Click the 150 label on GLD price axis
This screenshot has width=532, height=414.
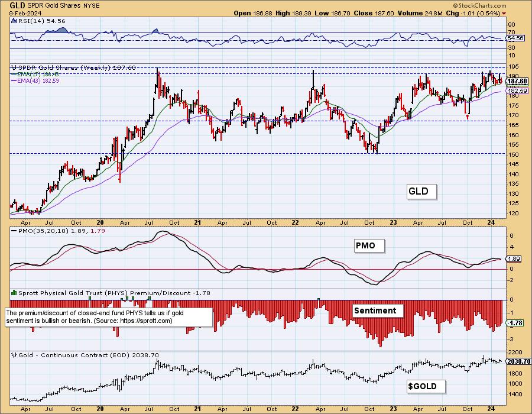512,154
